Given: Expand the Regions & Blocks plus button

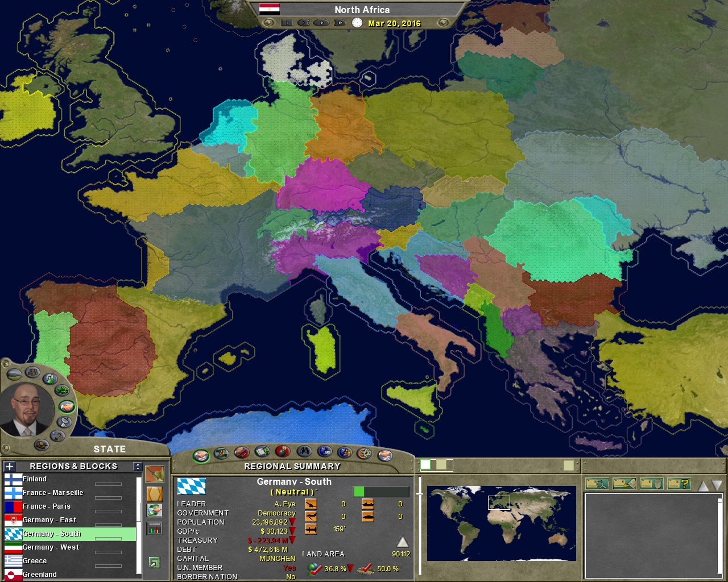Looking at the screenshot, I should (10, 466).
